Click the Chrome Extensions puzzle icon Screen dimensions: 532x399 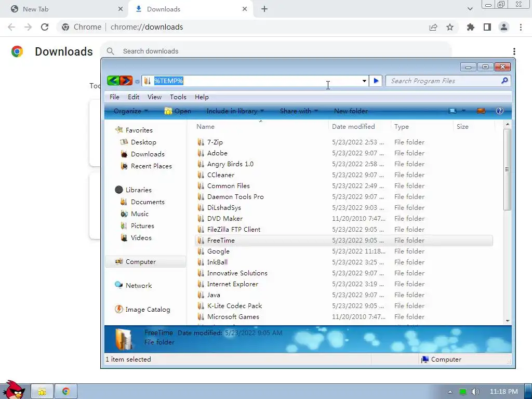point(470,27)
